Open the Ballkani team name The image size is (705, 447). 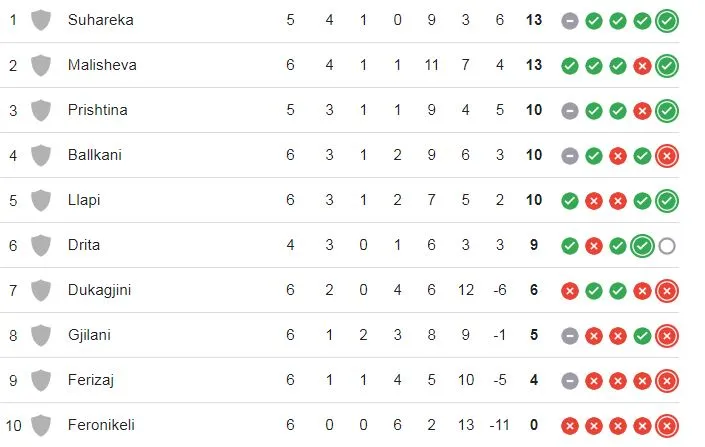tap(95, 155)
